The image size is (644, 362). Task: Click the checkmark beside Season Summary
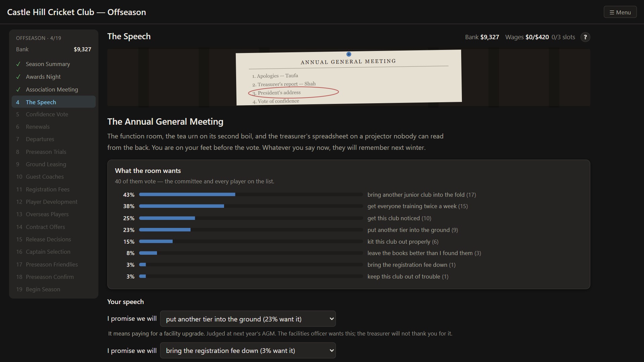click(18, 64)
